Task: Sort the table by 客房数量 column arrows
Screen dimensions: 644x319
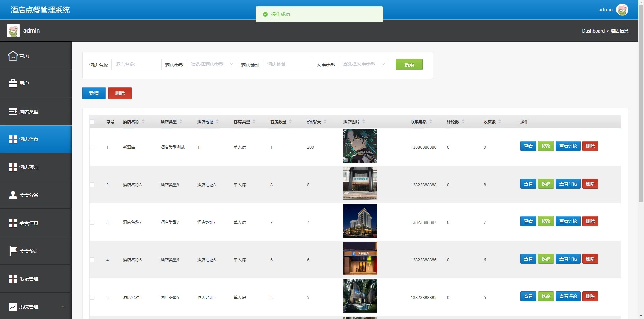Action: click(290, 122)
